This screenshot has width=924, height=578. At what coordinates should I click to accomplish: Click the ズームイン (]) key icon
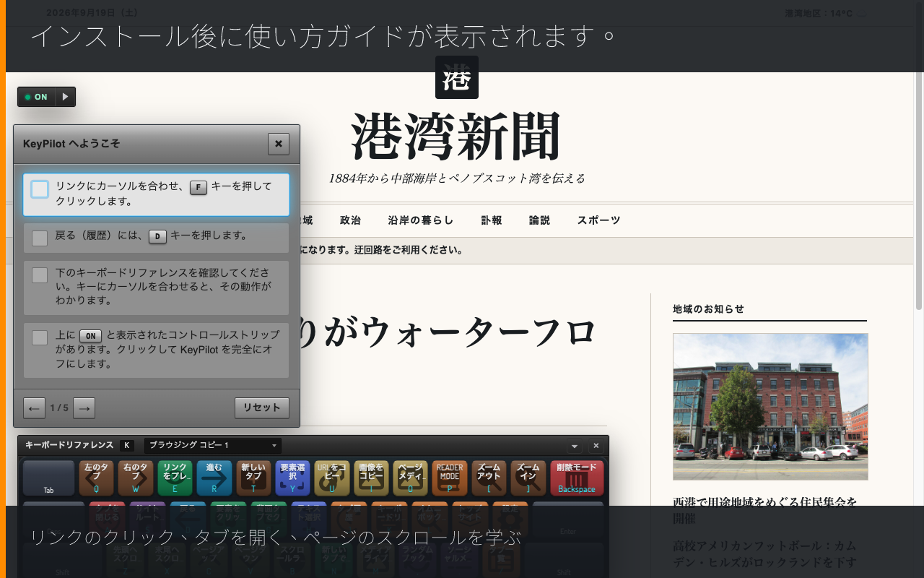(x=528, y=478)
